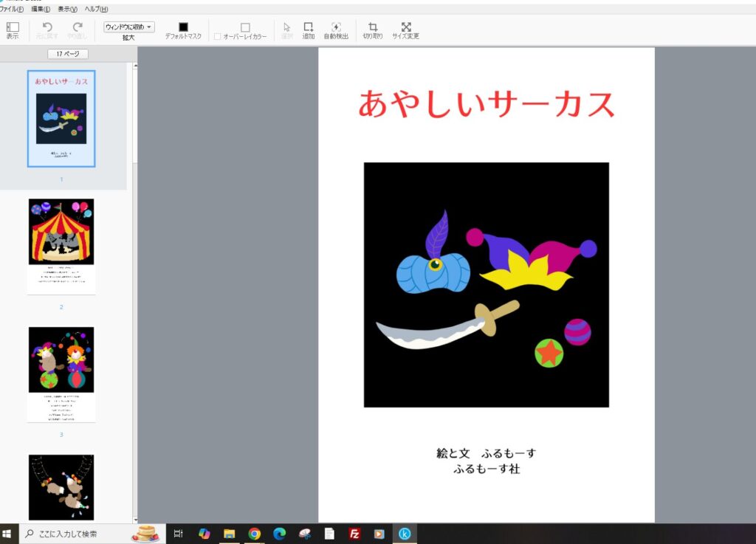Open Microsoft Edge from taskbar
The width and height of the screenshot is (756, 544).
(279, 534)
